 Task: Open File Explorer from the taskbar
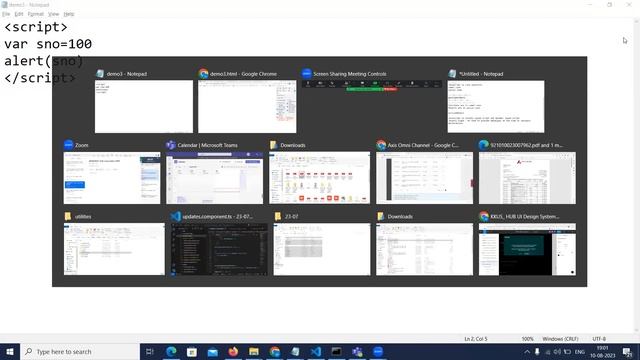(x=254, y=351)
